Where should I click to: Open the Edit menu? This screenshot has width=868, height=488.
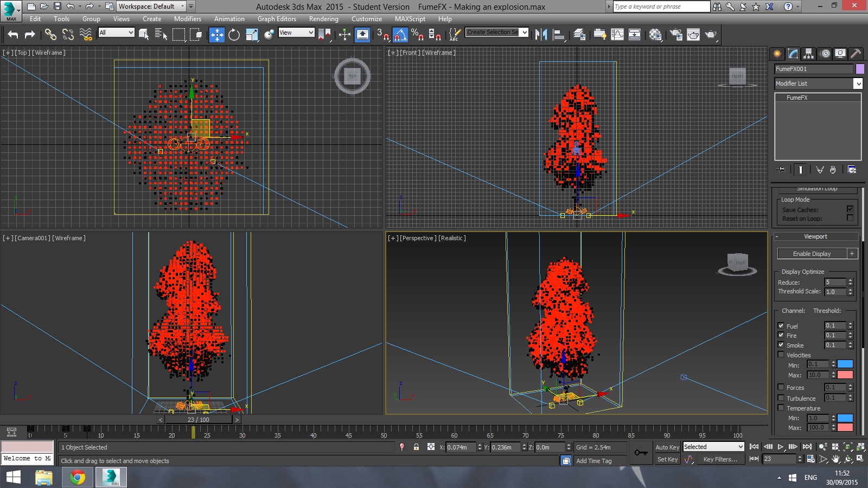tap(35, 19)
